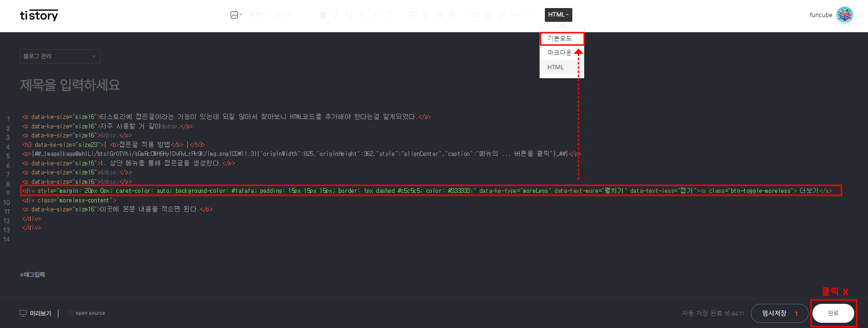Click the funcube username

coord(821,15)
